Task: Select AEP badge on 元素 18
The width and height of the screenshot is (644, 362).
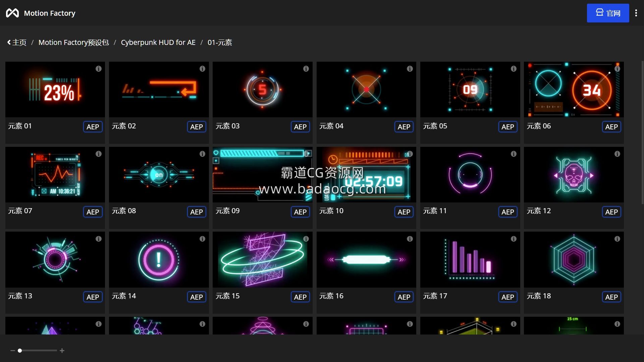Action: pos(611,297)
